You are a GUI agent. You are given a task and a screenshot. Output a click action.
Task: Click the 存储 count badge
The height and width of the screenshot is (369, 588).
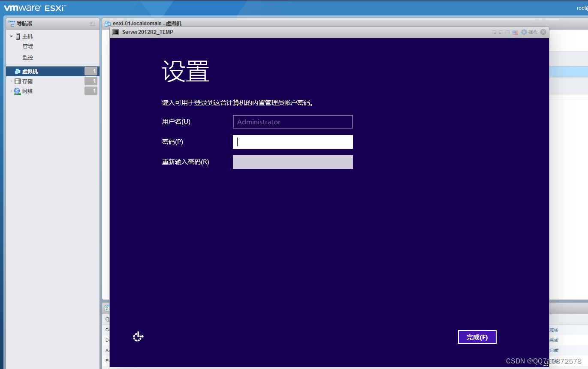(91, 81)
